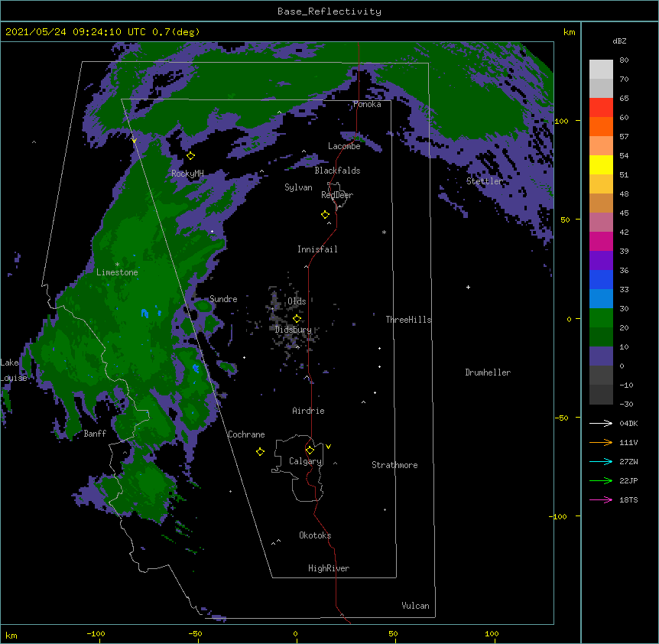
Task: Pick the indigo 0–10 dBZ swatch
Action: [601, 356]
